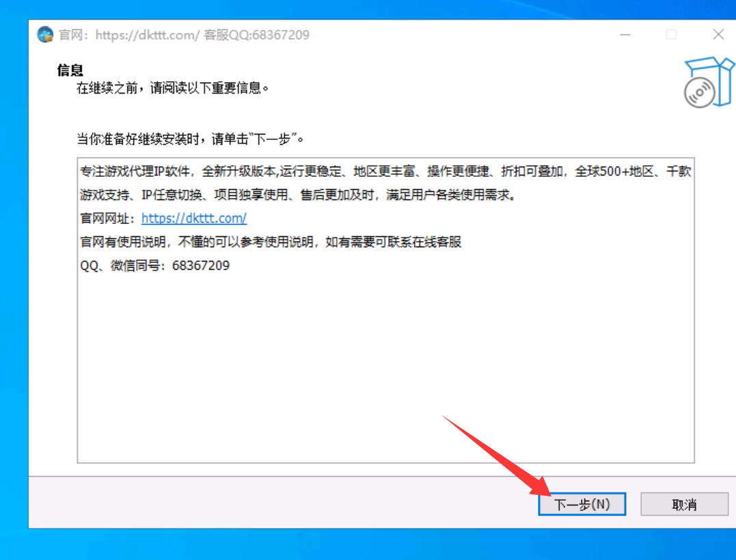Image resolution: width=736 pixels, height=560 pixels.
Task: Close the installer window
Action: (x=718, y=34)
